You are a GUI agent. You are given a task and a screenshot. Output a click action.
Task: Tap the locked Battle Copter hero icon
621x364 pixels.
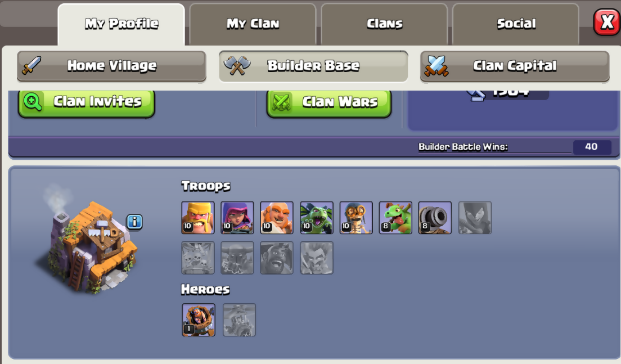(x=239, y=320)
